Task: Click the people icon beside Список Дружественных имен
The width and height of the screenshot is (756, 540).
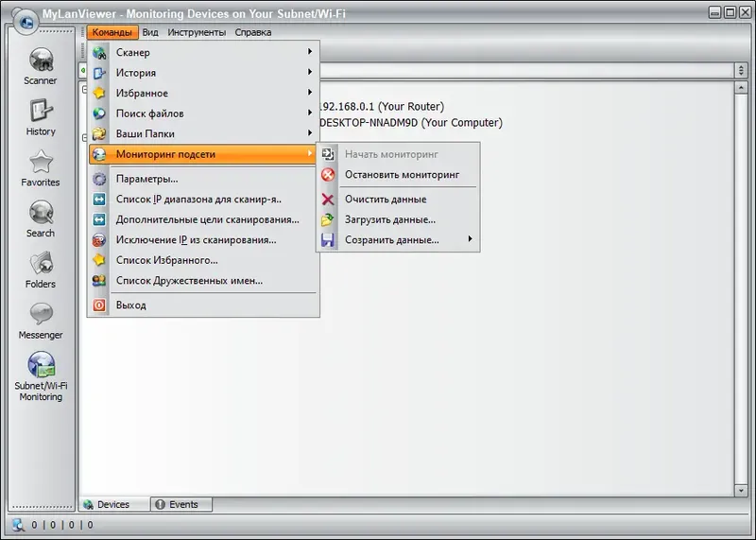Action: 99,280
